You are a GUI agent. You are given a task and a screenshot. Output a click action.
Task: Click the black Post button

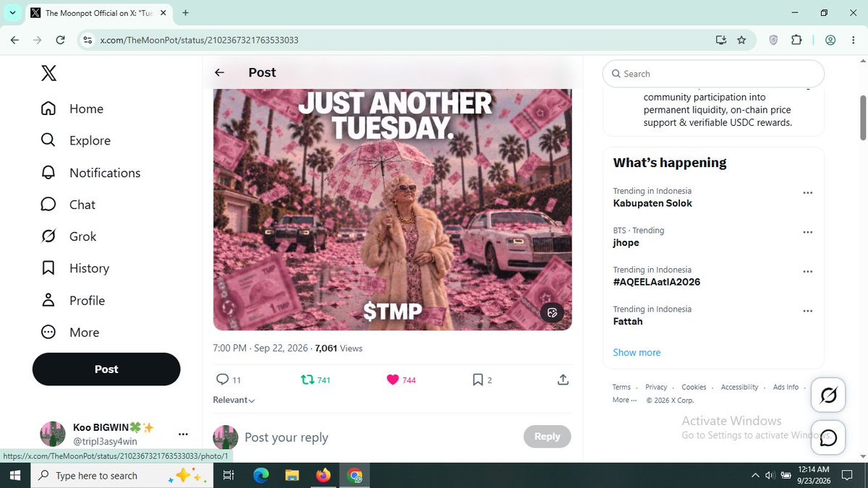click(106, 369)
